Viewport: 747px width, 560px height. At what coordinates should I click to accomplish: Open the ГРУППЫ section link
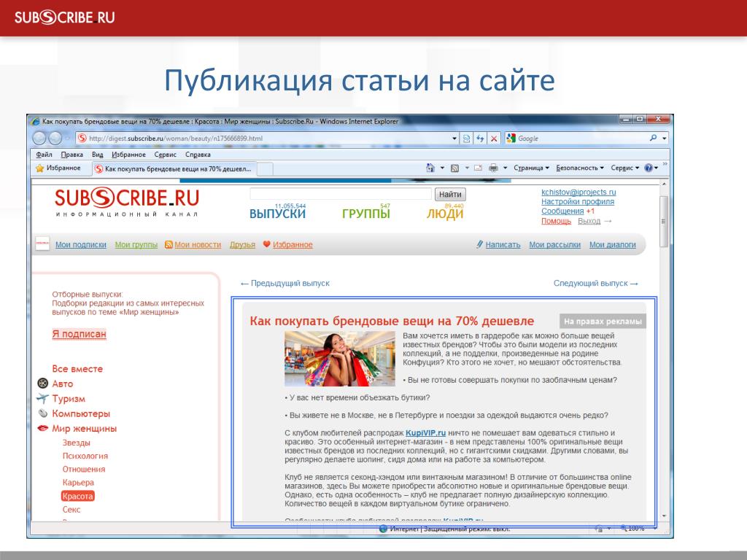(x=366, y=214)
